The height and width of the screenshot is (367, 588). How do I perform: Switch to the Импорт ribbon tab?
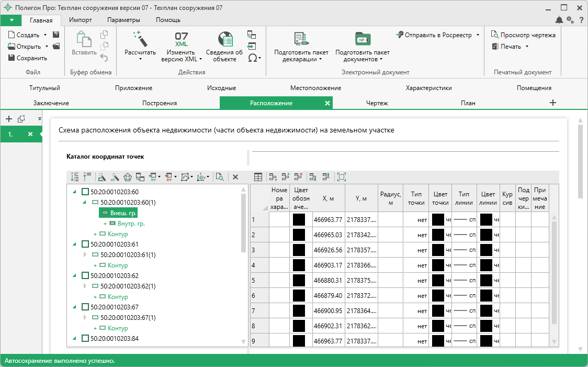81,20
